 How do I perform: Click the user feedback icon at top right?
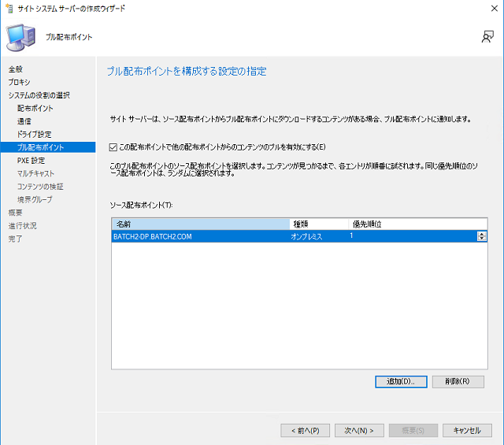(487, 37)
